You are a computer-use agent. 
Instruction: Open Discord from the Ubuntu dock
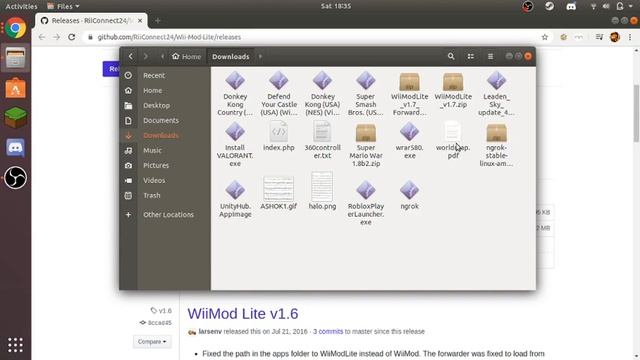click(x=16, y=148)
